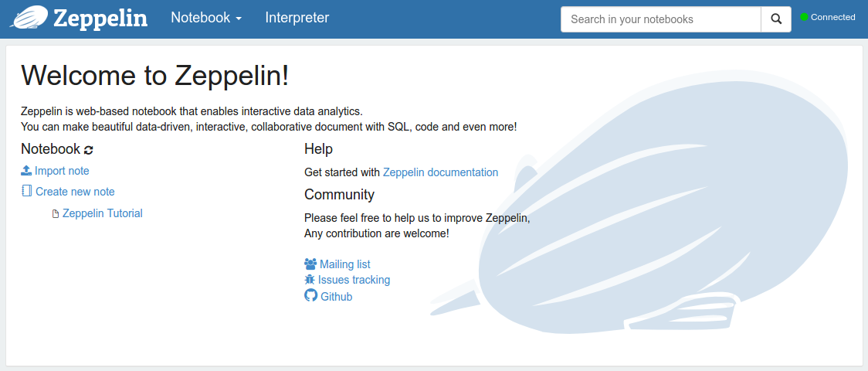Click the Zeppelin airship logo icon
Viewport: 868px width, 371px height.
coord(29,17)
